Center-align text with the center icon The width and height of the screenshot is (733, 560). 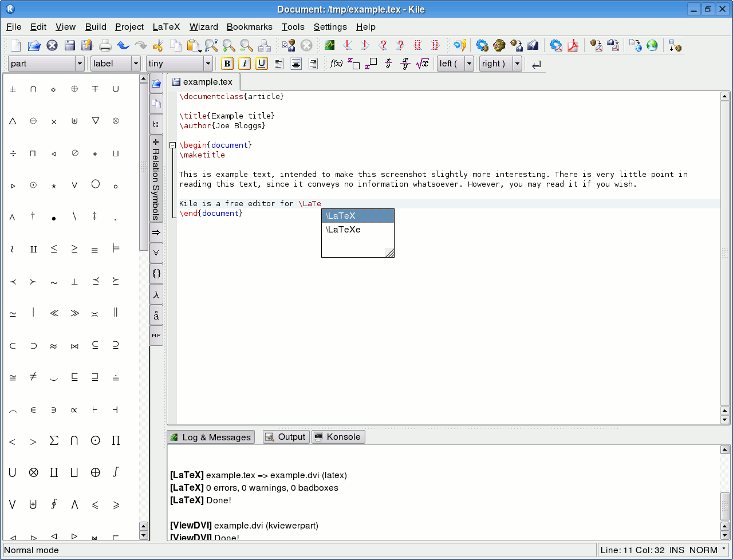coord(296,64)
